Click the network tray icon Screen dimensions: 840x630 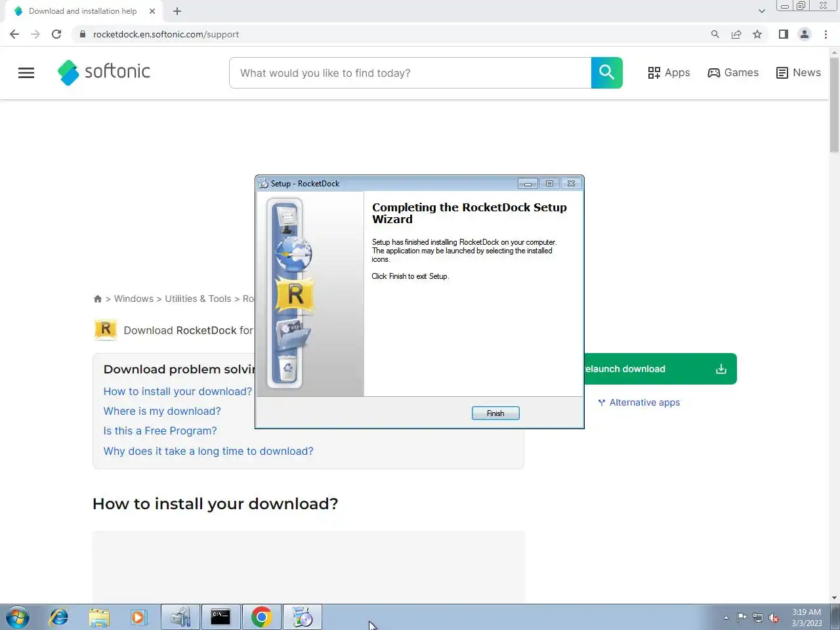(x=758, y=618)
